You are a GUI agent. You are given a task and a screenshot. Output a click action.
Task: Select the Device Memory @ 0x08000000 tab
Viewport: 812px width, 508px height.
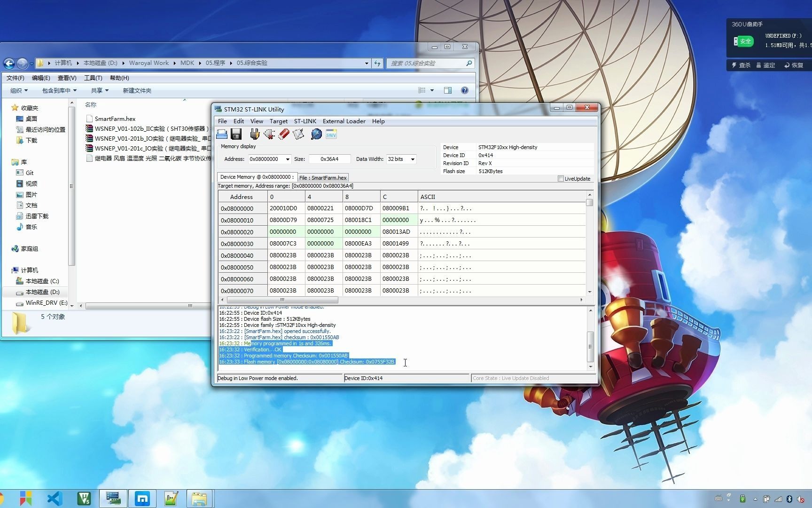[x=257, y=177]
